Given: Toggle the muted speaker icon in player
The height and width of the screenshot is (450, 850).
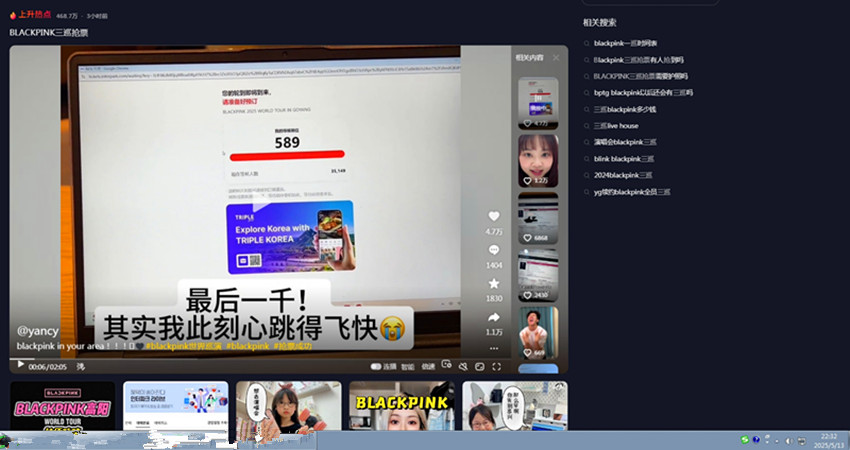Looking at the screenshot, I should click(x=463, y=367).
